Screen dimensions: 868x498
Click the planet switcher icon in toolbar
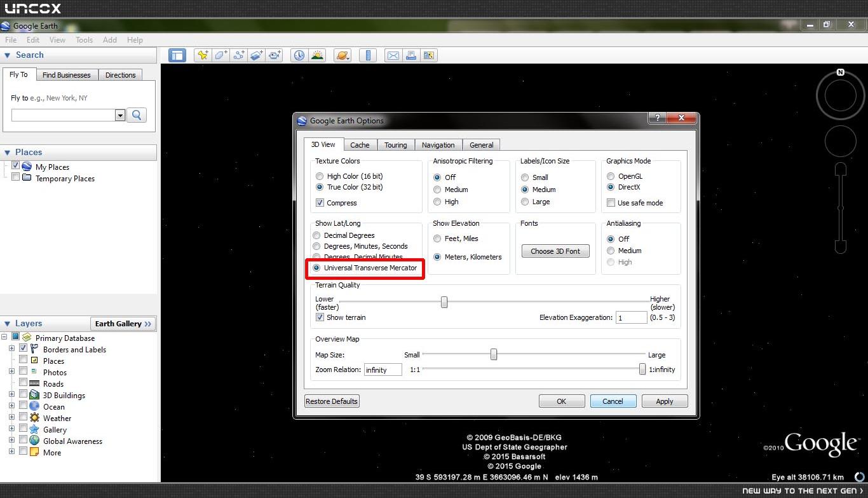coord(342,55)
